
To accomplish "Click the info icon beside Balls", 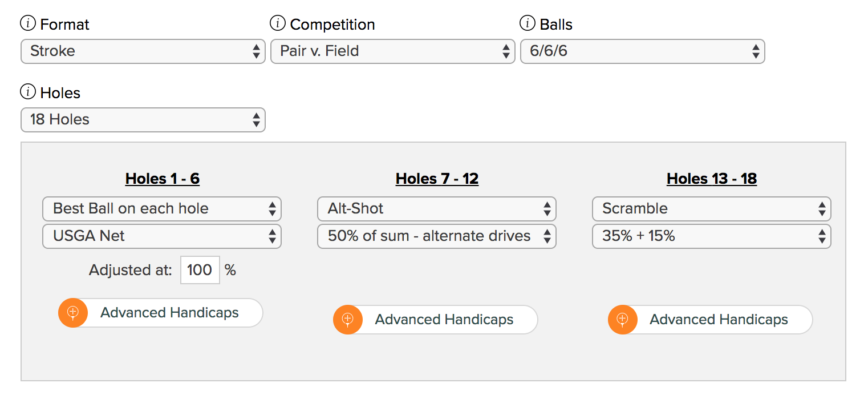I will pos(527,24).
